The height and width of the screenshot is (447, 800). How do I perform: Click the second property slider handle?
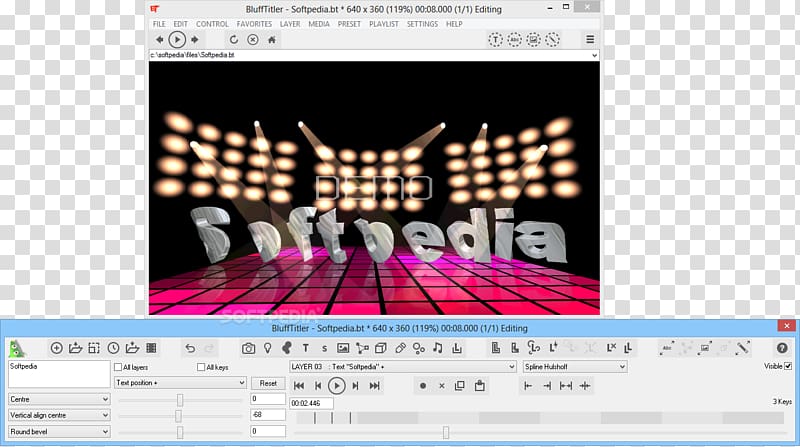[178, 416]
